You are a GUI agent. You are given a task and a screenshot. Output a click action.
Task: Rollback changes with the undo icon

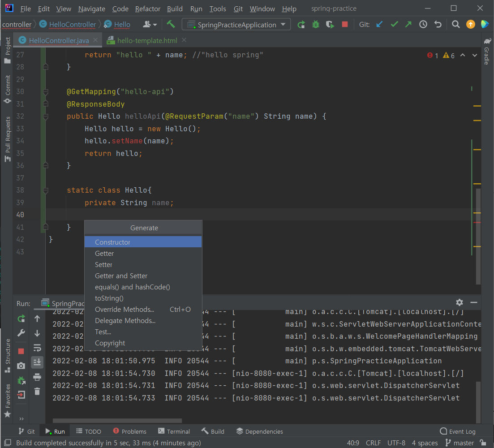pyautogui.click(x=438, y=24)
